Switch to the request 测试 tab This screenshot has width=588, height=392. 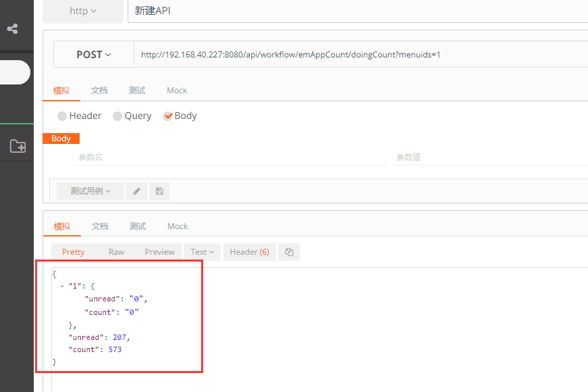tap(137, 91)
